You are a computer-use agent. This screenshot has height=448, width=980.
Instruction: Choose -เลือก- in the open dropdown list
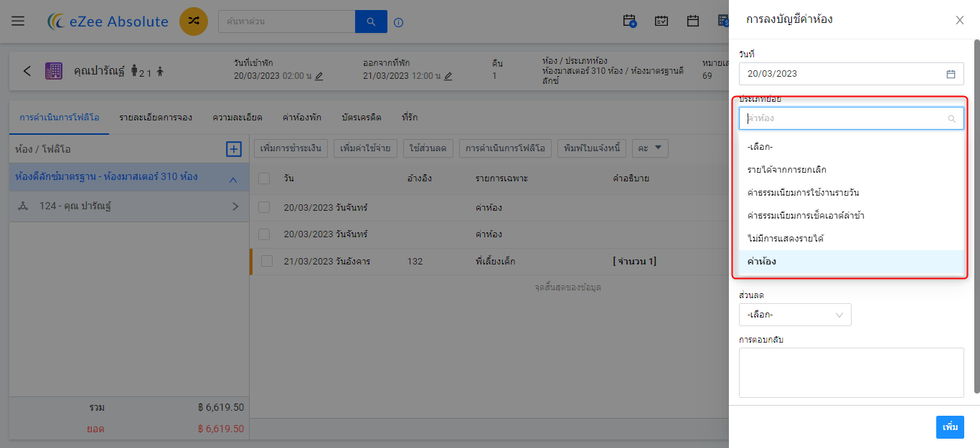click(x=852, y=147)
